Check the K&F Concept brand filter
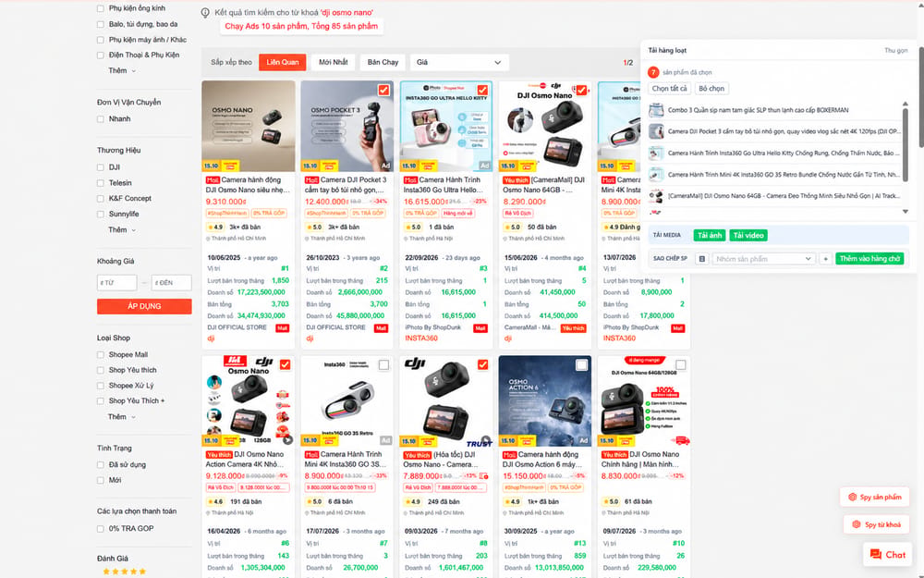Image resolution: width=924 pixels, height=578 pixels. tap(100, 199)
